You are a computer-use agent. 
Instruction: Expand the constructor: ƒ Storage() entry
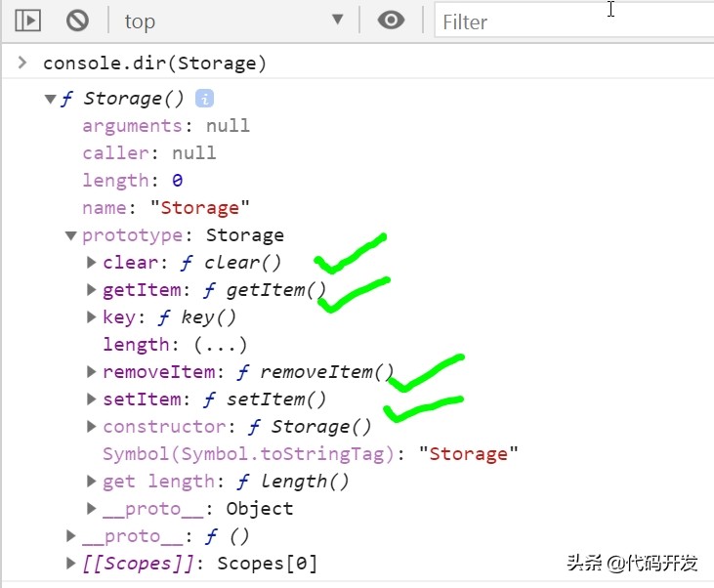pos(92,427)
